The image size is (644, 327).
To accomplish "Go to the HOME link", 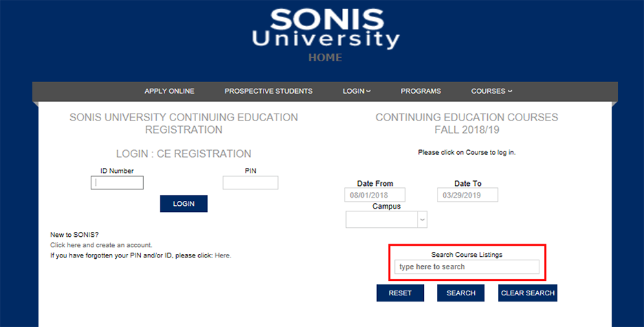I will (x=325, y=58).
